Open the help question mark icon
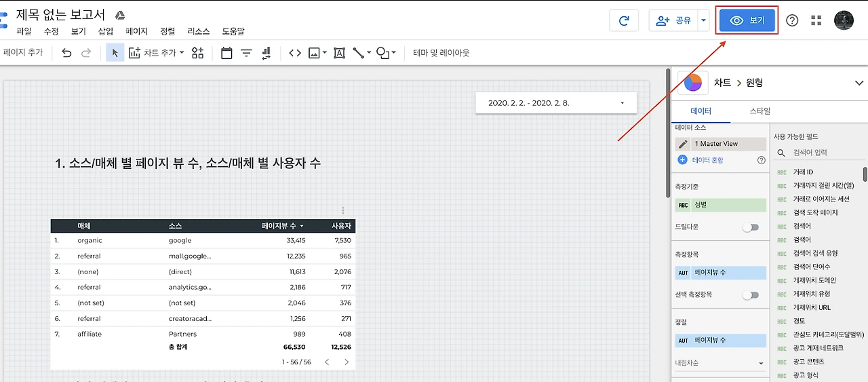The image size is (868, 382). click(792, 20)
